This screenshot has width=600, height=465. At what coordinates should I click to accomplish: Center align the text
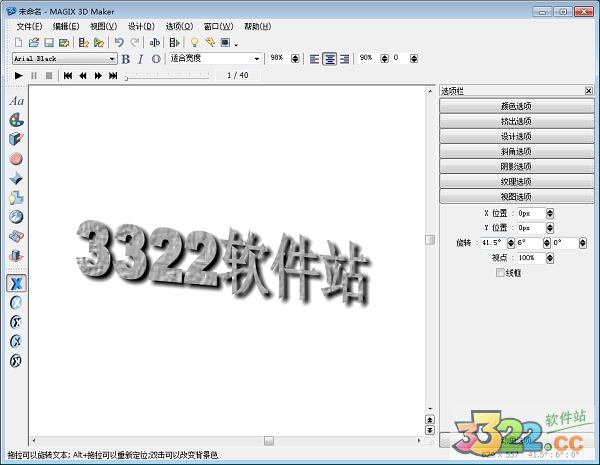coord(329,59)
